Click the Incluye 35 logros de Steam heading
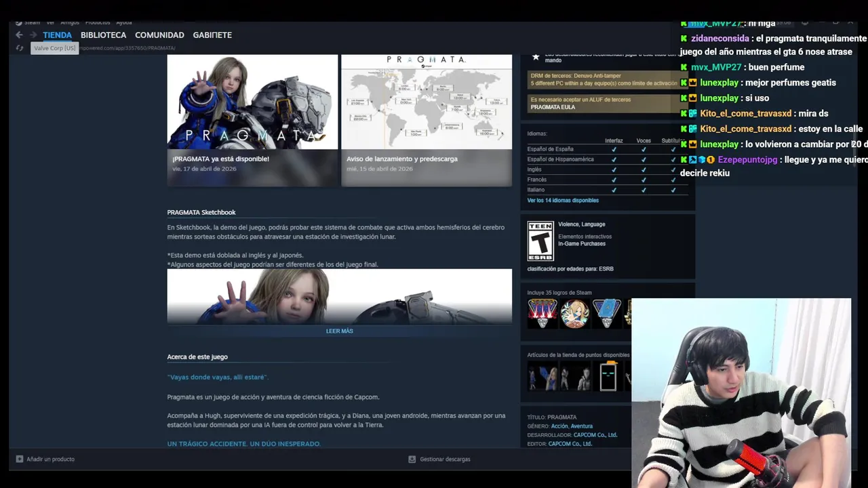This screenshot has width=868, height=488. tap(559, 293)
